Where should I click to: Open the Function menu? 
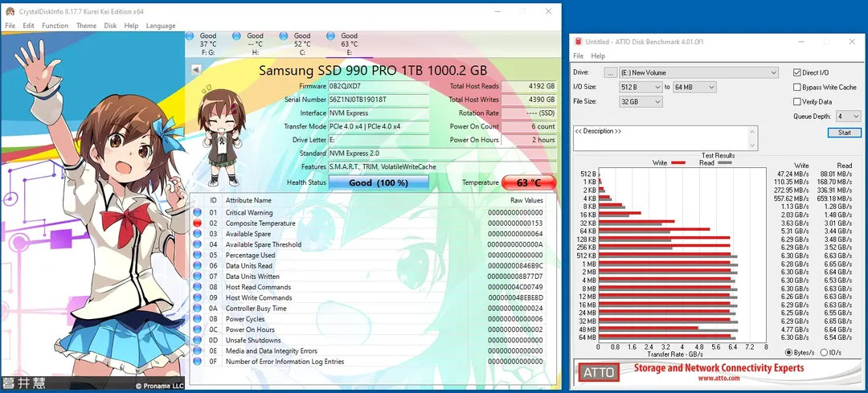click(55, 26)
